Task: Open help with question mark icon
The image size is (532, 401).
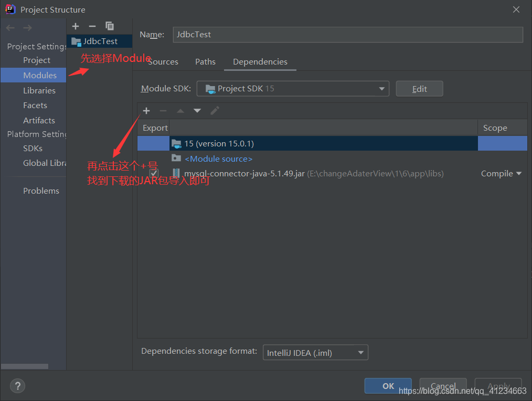Action: point(18,386)
